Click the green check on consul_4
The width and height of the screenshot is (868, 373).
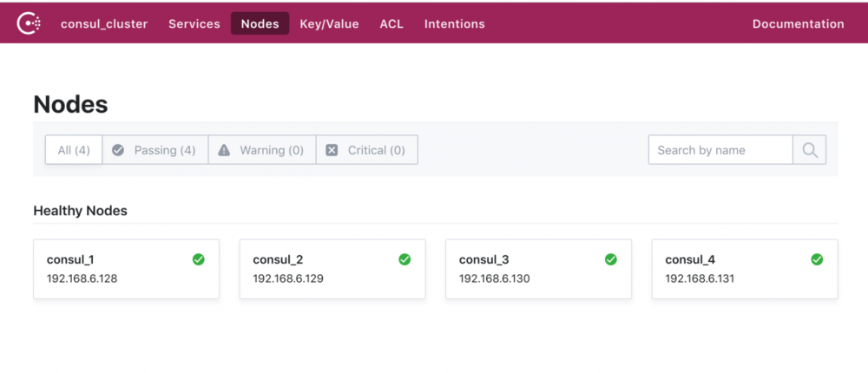point(817,259)
